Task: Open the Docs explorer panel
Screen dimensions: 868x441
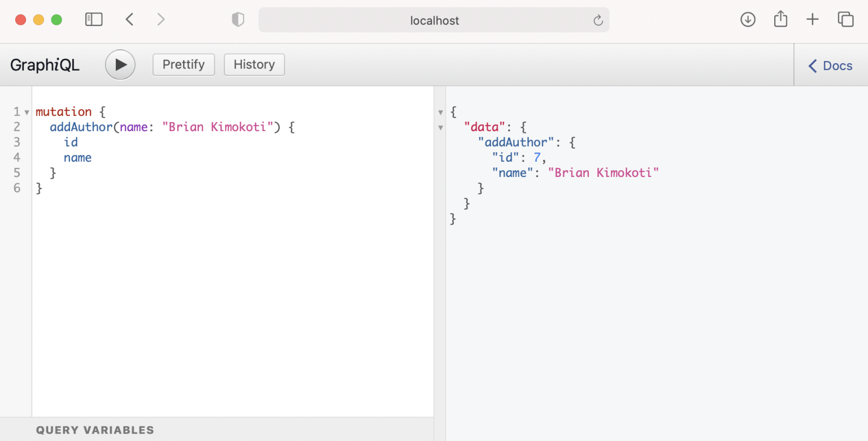Action: (x=830, y=66)
